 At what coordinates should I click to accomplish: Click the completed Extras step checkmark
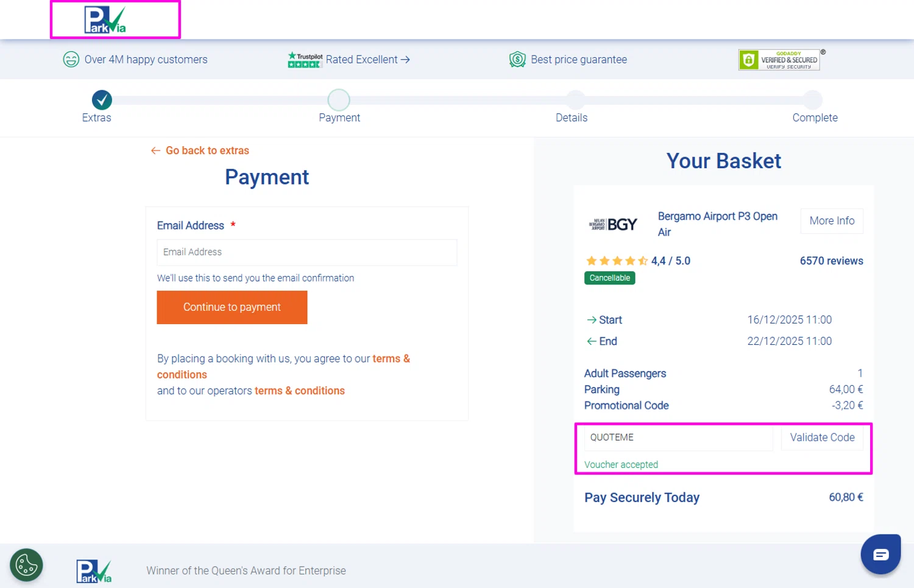point(102,99)
